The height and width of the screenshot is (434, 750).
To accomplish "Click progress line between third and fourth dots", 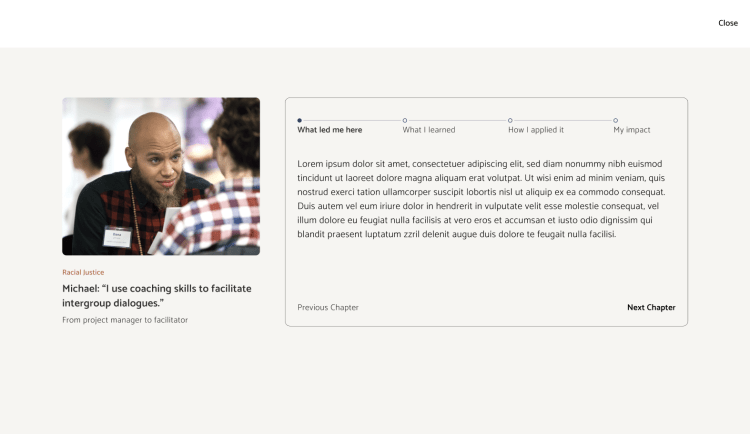I will [x=562, y=120].
